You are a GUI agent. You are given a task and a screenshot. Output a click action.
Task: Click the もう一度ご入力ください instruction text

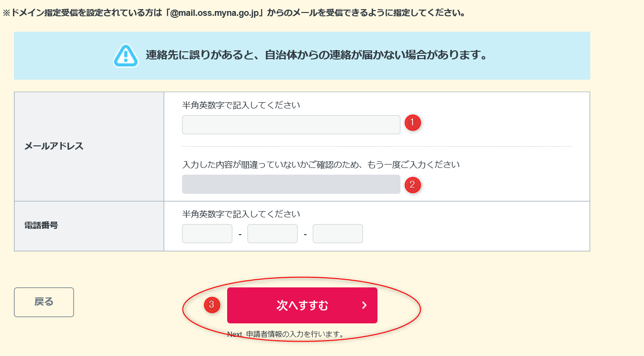(321, 165)
